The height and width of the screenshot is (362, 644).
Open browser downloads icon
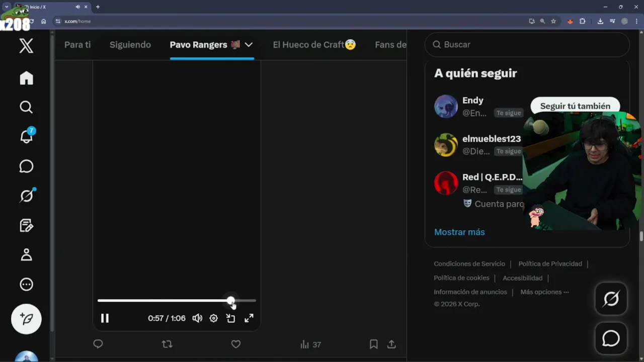tap(600, 21)
